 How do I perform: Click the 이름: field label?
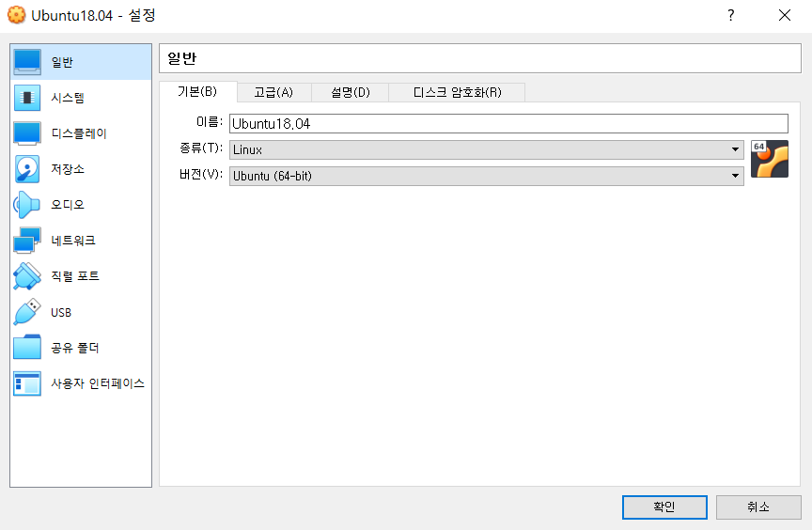tap(210, 122)
